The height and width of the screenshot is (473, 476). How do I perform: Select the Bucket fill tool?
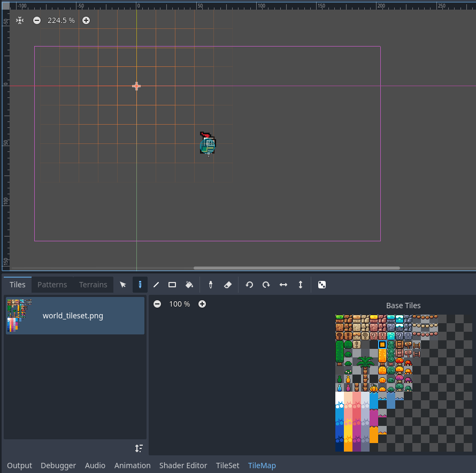point(189,285)
